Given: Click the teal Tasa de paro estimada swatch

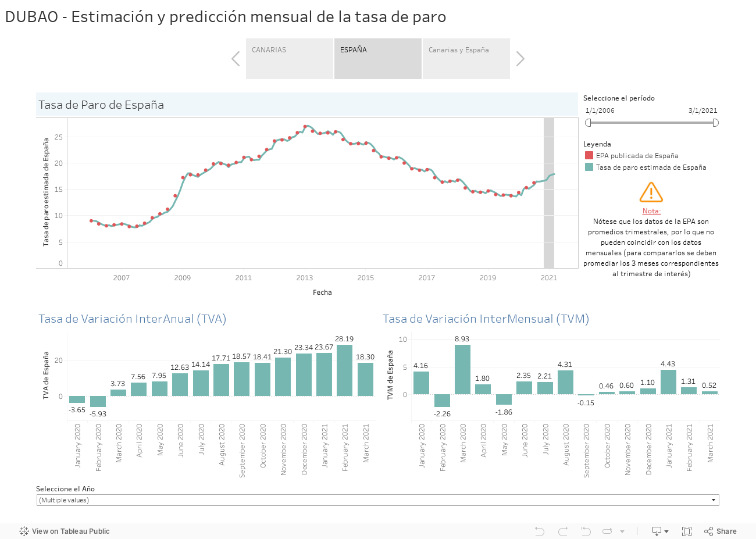Looking at the screenshot, I should pos(589,167).
